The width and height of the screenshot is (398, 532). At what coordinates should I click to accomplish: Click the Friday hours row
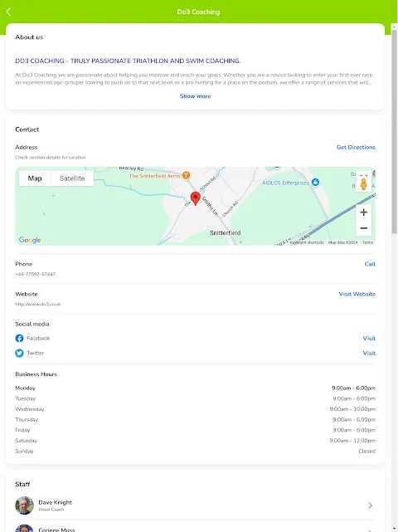pos(196,430)
